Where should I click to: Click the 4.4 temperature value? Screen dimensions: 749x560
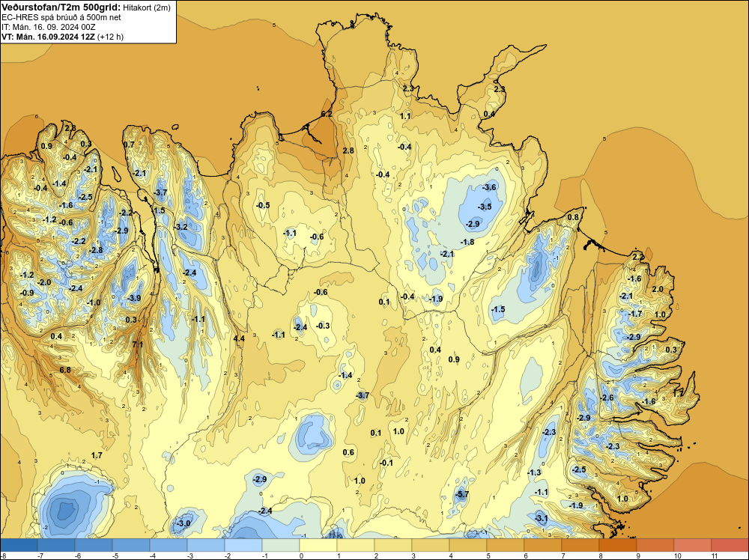[239, 338]
